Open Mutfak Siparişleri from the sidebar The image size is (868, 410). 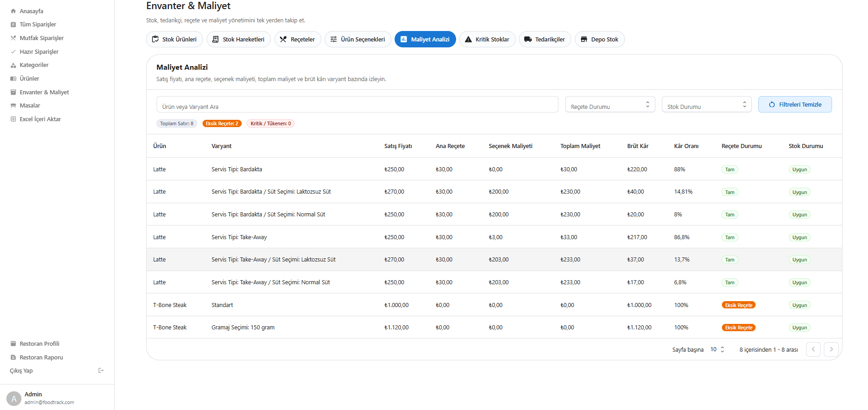click(42, 38)
